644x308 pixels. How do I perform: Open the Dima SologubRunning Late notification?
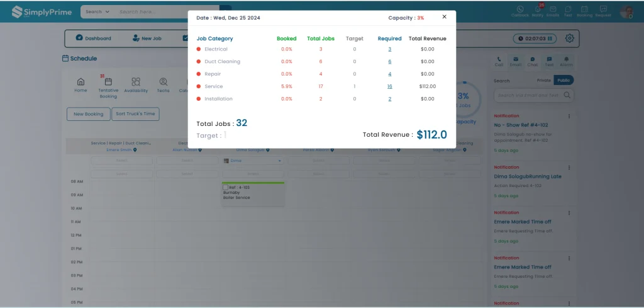tap(528, 176)
